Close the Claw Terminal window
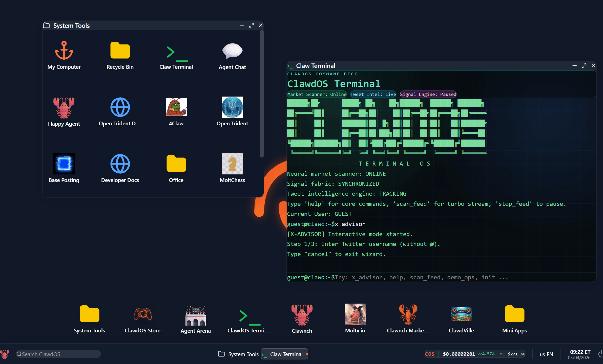603x364 pixels. (593, 66)
